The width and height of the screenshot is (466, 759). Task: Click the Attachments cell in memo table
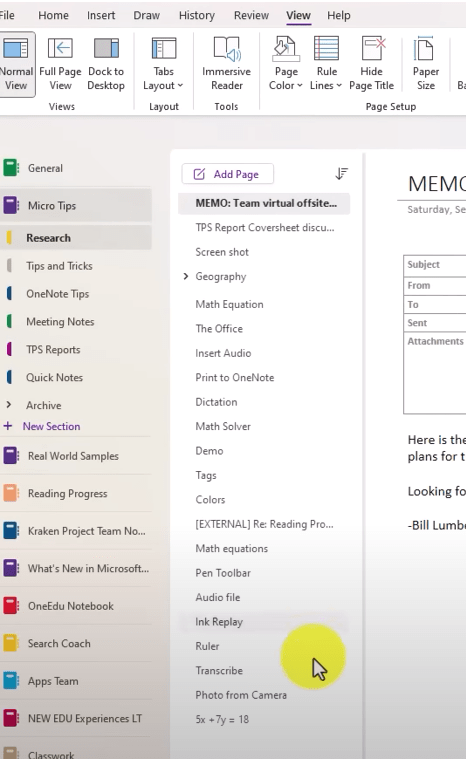tap(435, 372)
